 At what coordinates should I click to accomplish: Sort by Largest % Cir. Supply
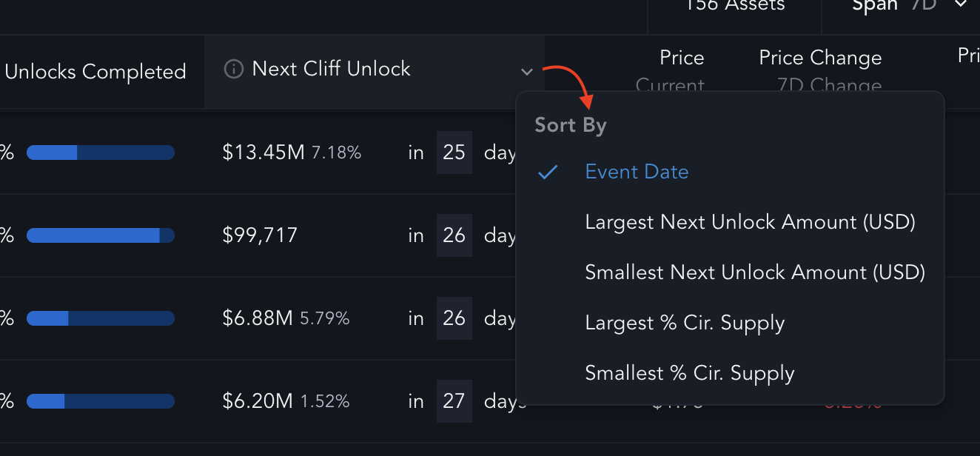point(685,323)
